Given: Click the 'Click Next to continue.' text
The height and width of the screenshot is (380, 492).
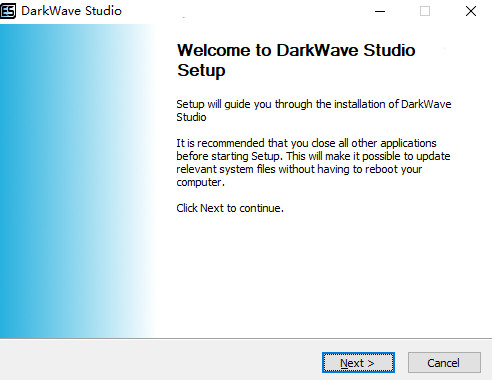Looking at the screenshot, I should click(x=230, y=208).
